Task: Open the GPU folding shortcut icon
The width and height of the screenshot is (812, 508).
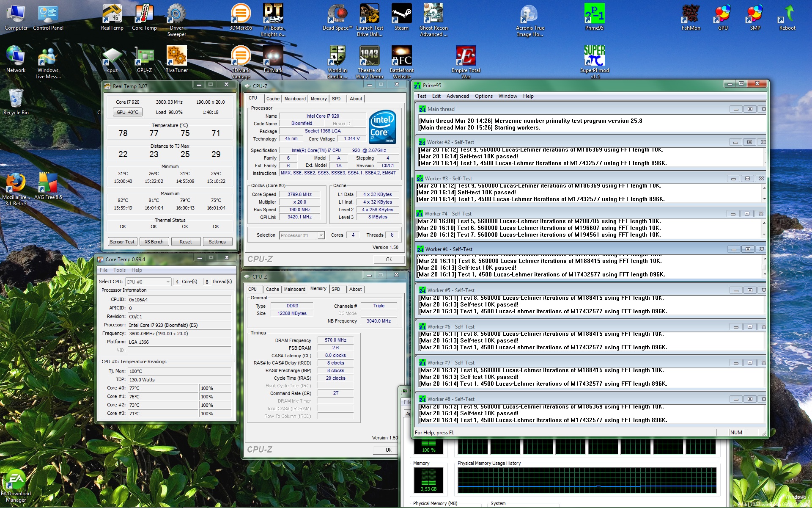Action: pyautogui.click(x=723, y=17)
